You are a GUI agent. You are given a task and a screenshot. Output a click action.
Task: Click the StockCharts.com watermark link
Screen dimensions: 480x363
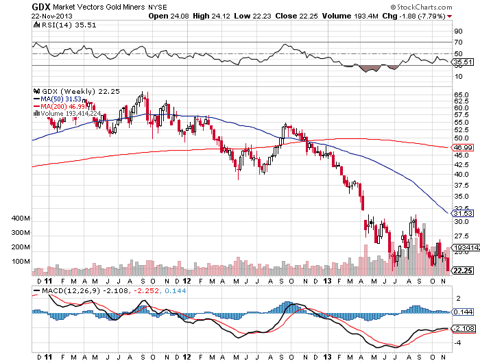[421, 7]
